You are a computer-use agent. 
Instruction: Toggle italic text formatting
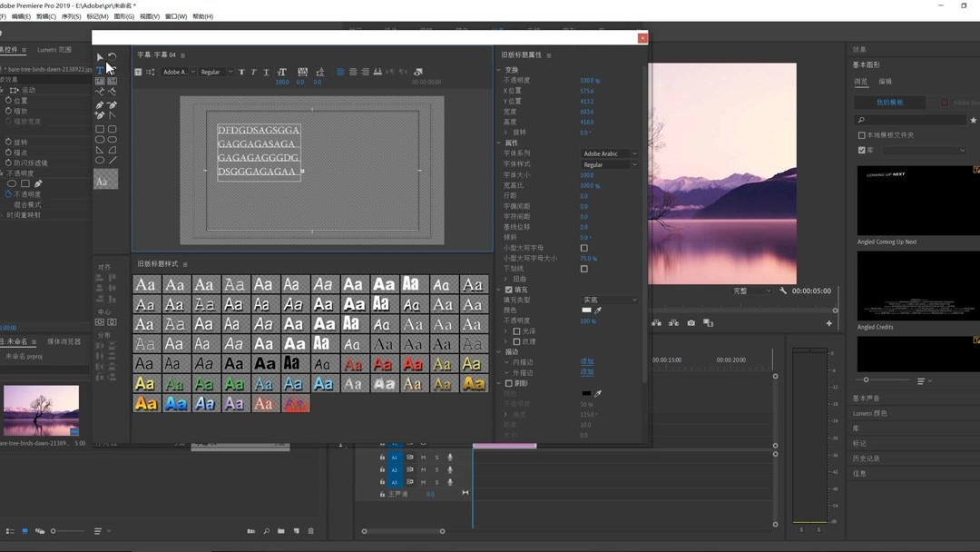pos(253,72)
